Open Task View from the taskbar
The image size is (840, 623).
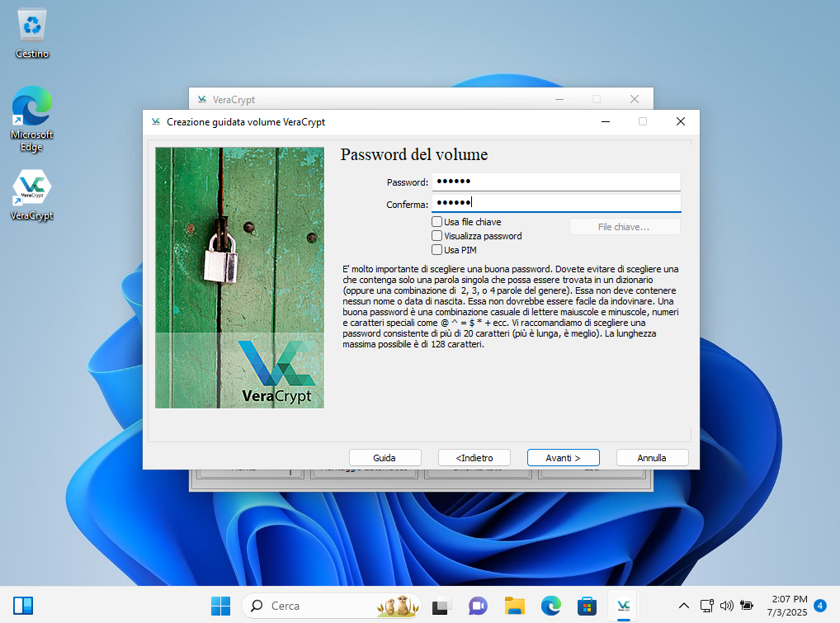pos(441,606)
